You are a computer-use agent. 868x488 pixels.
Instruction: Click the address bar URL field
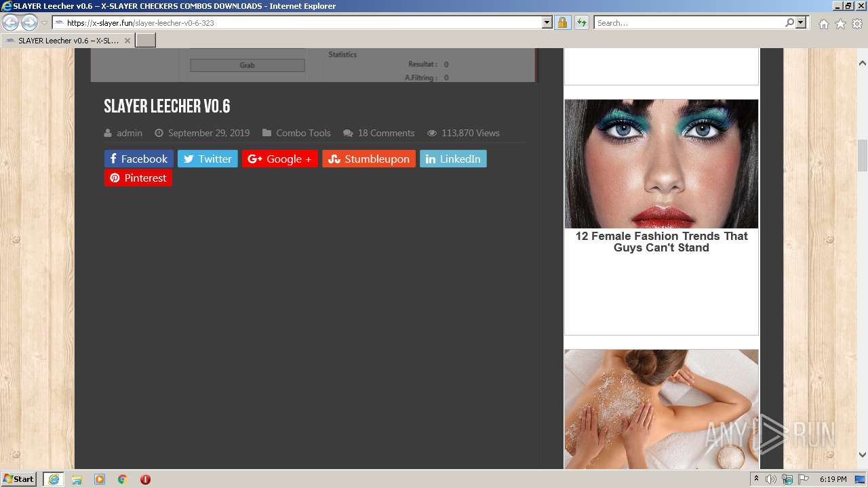(x=302, y=23)
